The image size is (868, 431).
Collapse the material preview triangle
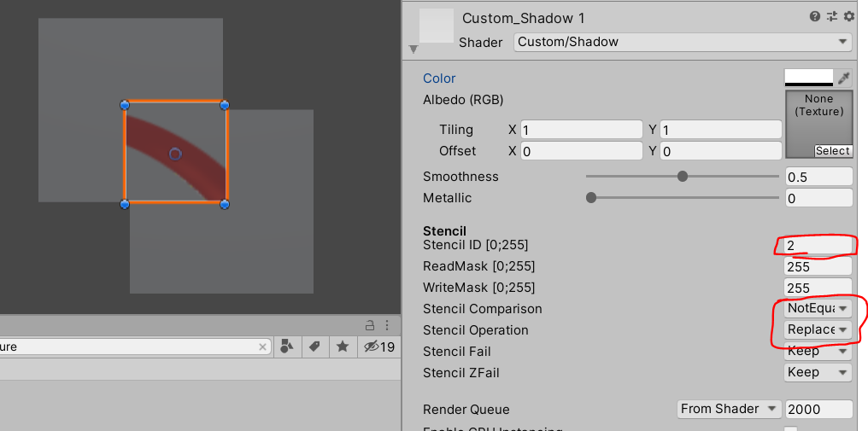coord(413,50)
